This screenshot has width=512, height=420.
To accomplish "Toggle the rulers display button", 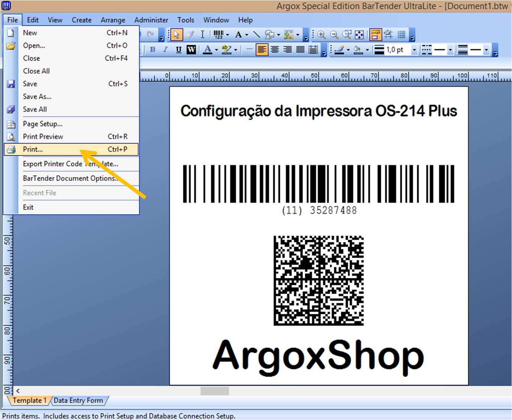I will point(376,35).
